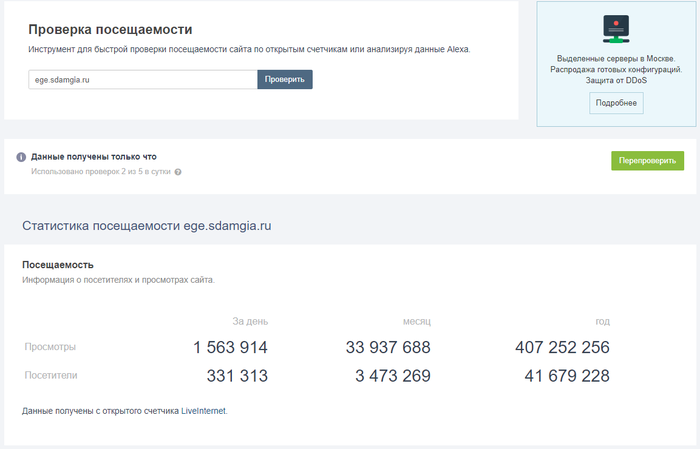The width and height of the screenshot is (700, 449).
Task: Click the question mark help icon
Action: (178, 172)
